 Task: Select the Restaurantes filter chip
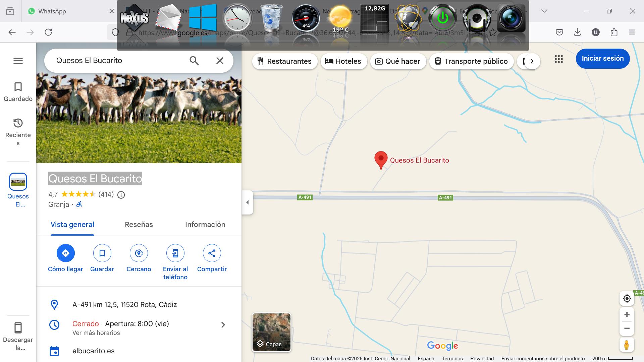point(284,61)
